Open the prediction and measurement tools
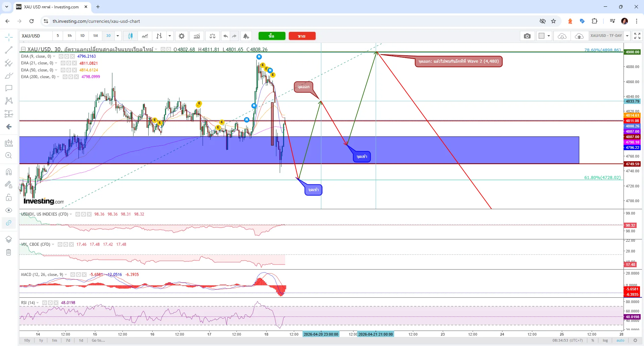The height and width of the screenshot is (346, 644). 9,114
